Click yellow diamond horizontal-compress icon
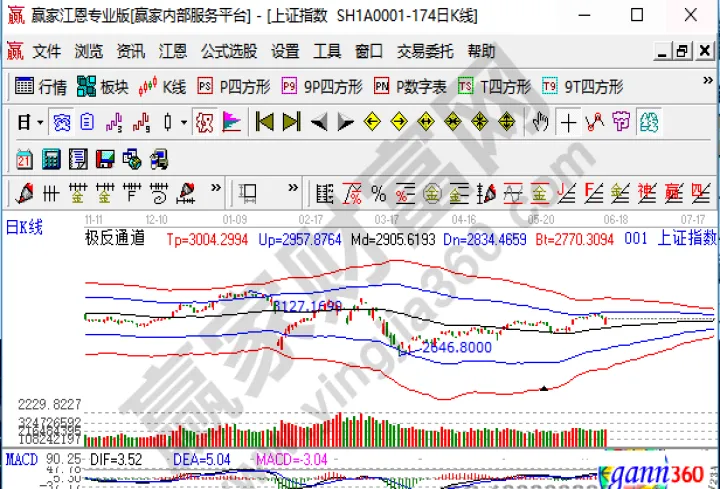This screenshot has width=720, height=489. tap(453, 122)
